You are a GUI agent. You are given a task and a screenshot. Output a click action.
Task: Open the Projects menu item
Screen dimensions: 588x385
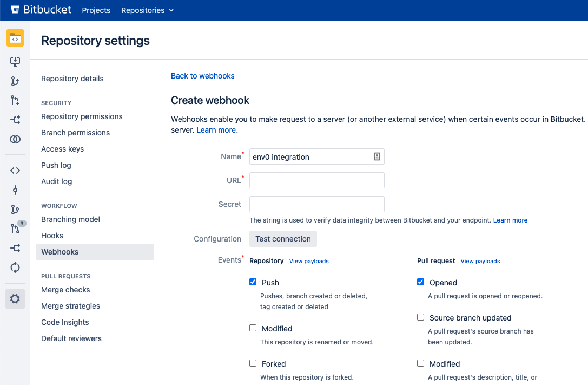click(x=96, y=10)
